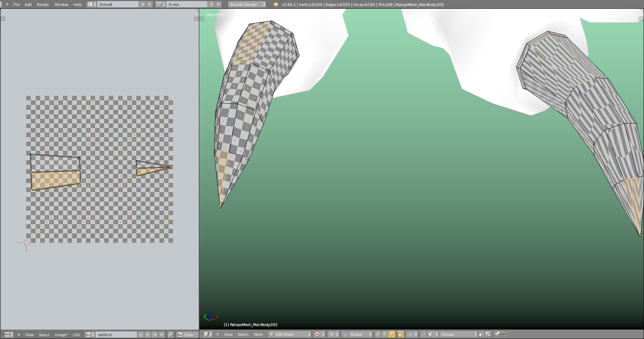Screen dimensions: 644x339
Task: Switch to vertex select mode
Action: (378, 334)
